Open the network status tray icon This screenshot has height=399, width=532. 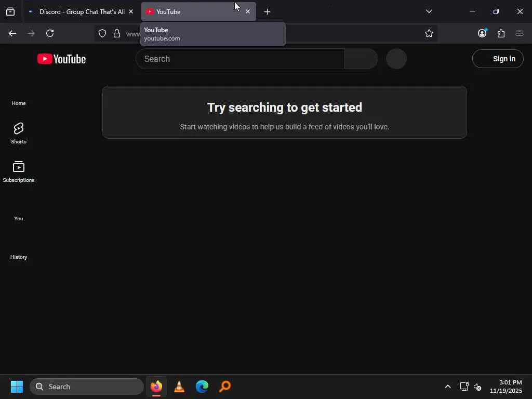point(464,387)
